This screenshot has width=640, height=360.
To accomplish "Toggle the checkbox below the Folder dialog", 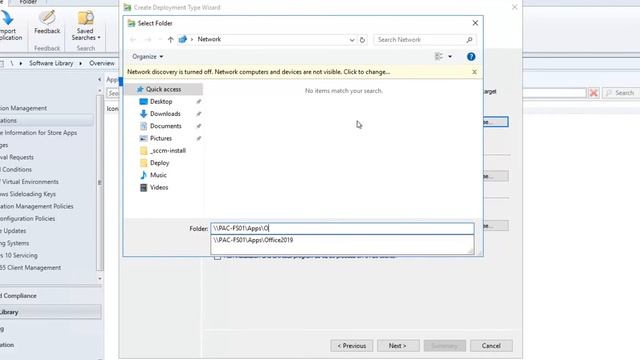I will [x=218, y=257].
